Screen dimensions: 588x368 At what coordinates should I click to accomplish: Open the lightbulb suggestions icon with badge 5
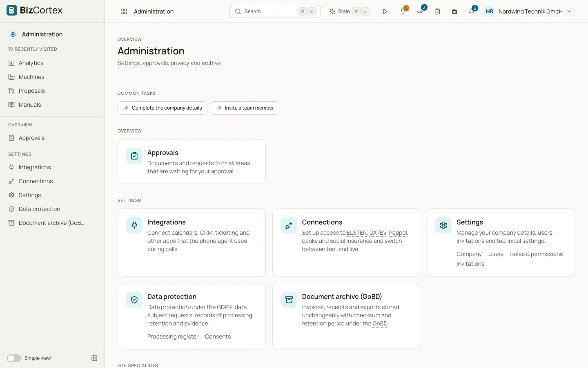[403, 11]
